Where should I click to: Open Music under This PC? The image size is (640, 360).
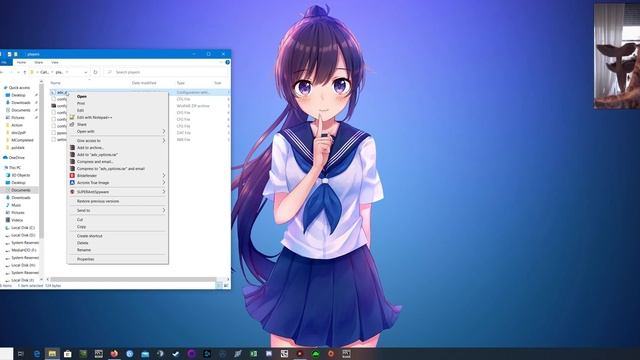coord(16,205)
